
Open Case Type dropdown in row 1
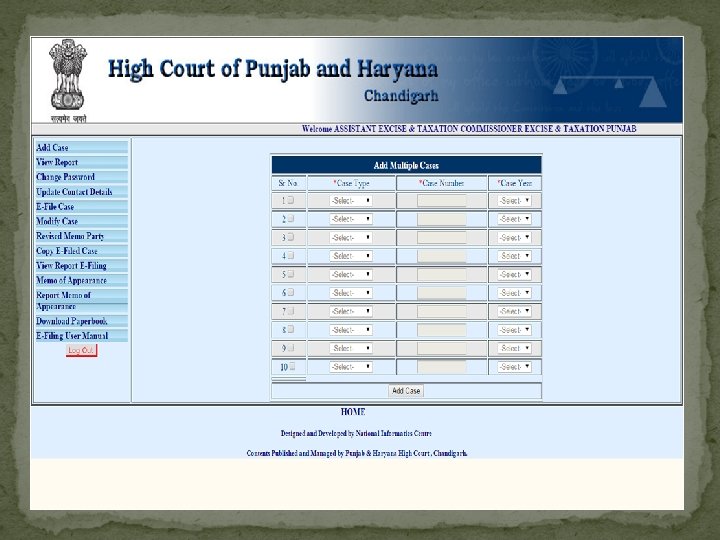pyautogui.click(x=351, y=201)
